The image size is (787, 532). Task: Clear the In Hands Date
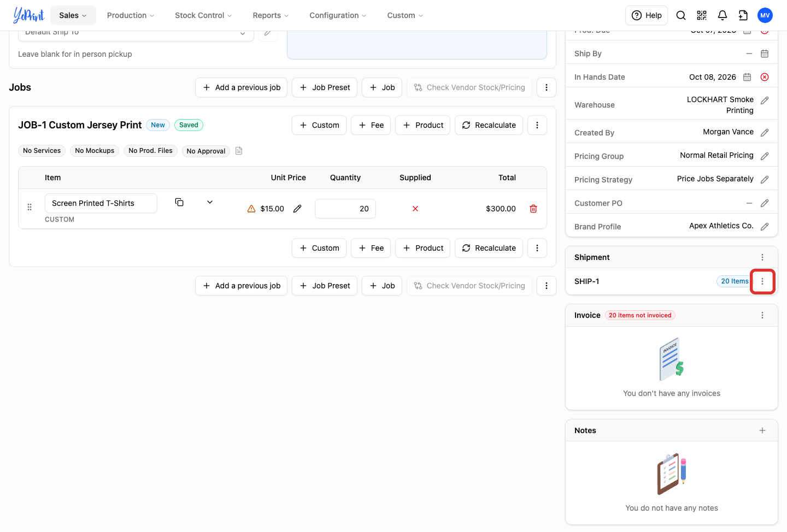[765, 77]
